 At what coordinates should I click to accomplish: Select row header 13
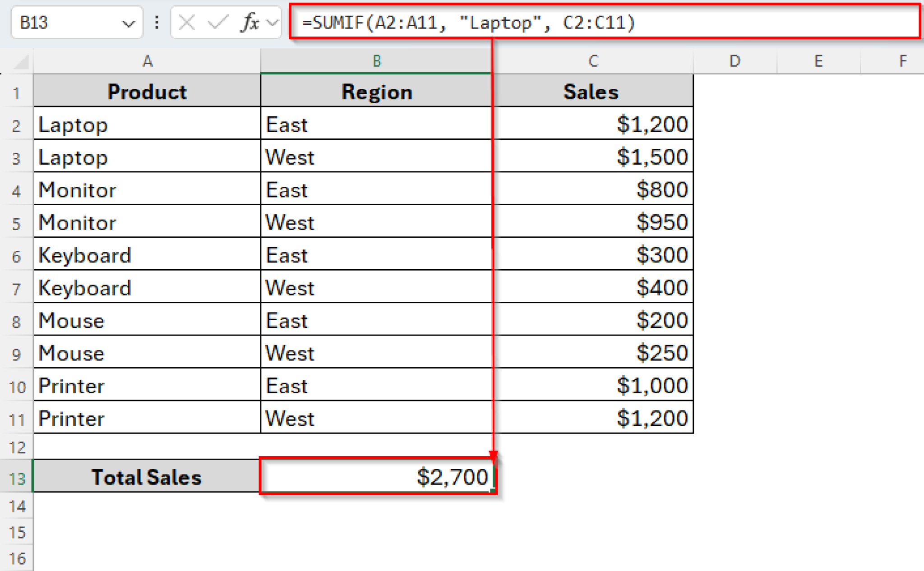click(17, 477)
